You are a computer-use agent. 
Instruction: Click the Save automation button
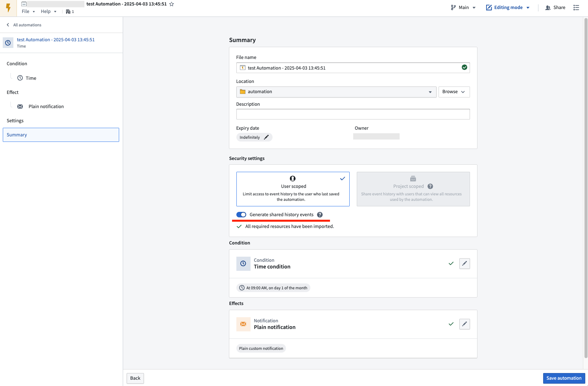(x=564, y=378)
